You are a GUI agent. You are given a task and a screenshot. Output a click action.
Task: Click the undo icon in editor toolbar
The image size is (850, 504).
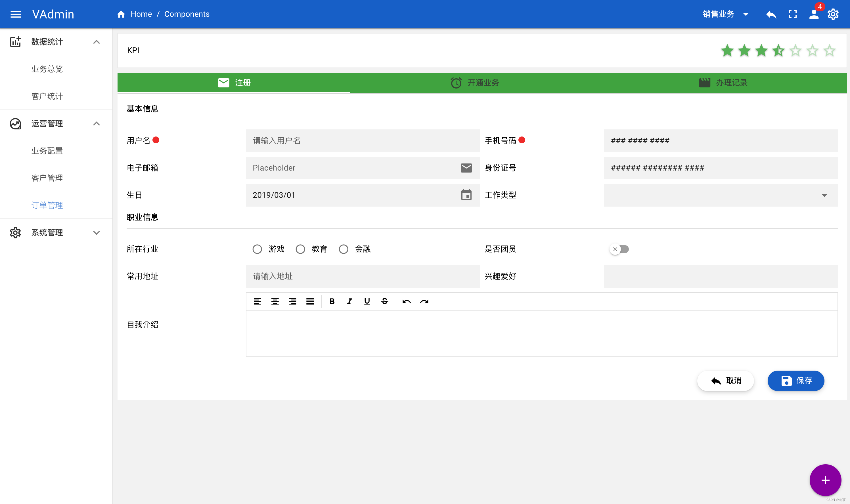[406, 302]
